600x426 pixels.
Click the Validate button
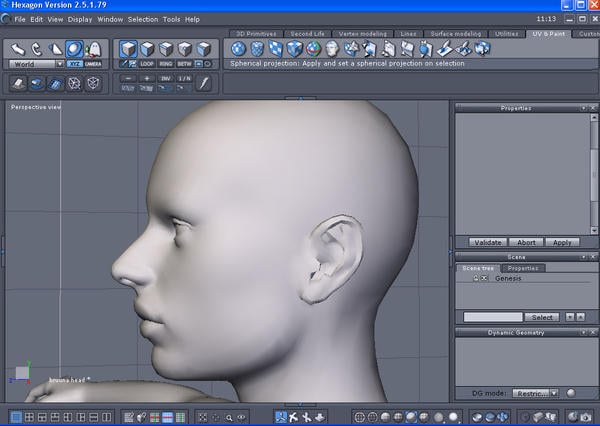click(x=487, y=242)
